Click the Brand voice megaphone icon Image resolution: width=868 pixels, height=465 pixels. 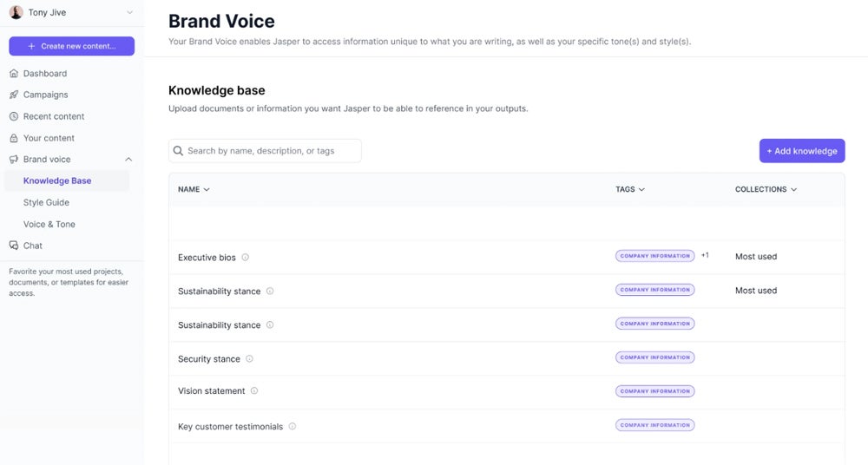[14, 160]
